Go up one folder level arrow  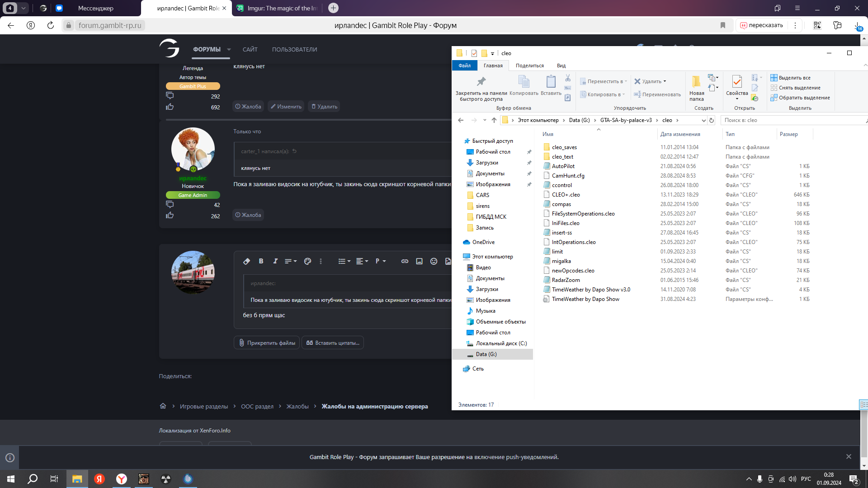point(494,120)
